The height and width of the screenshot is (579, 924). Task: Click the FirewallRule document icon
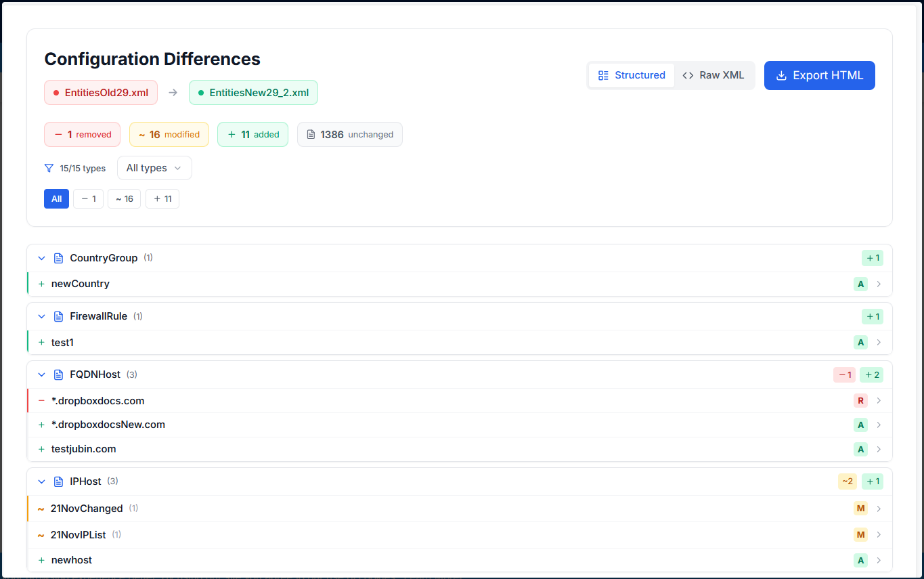coord(58,316)
